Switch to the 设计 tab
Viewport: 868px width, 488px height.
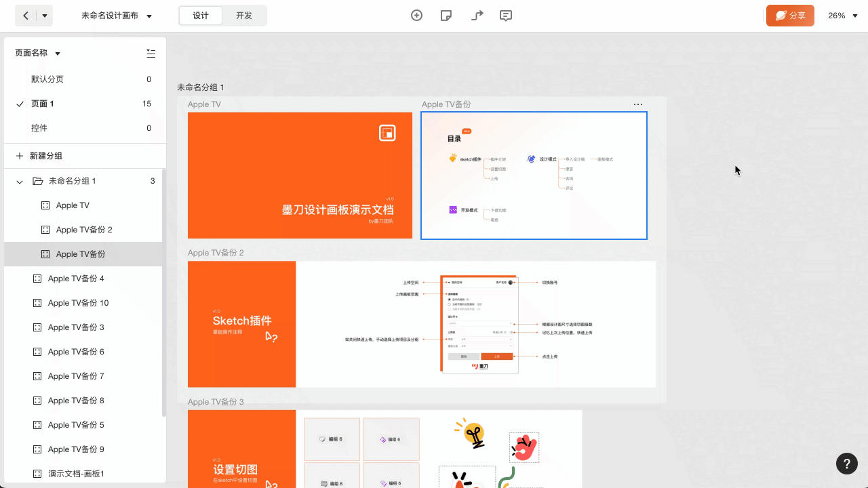201,16
